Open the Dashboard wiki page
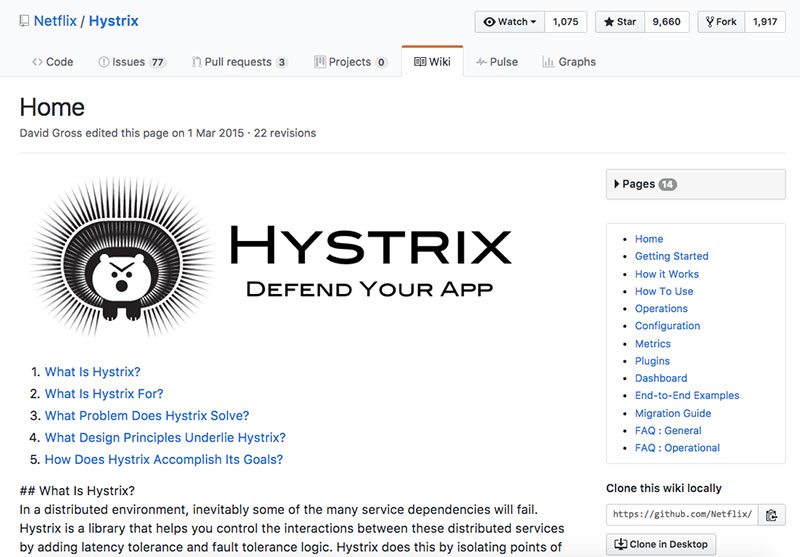Image resolution: width=800 pixels, height=557 pixels. click(661, 378)
